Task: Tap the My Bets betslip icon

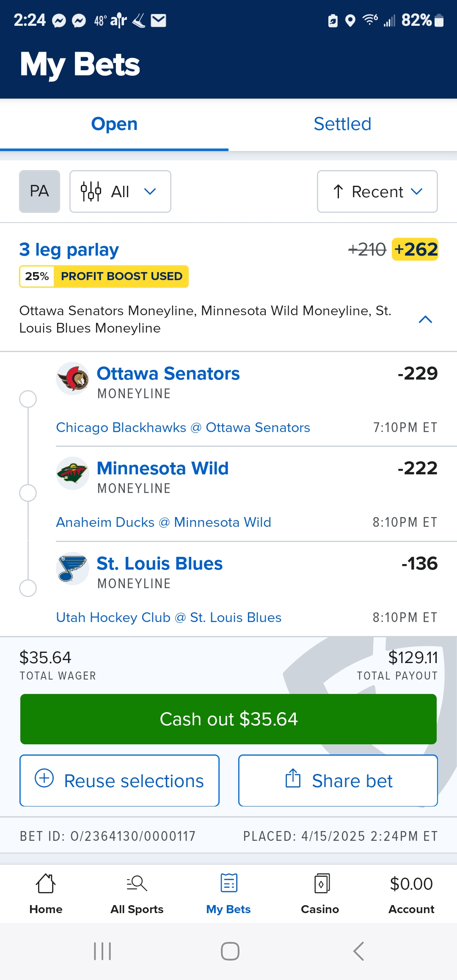Action: tap(228, 884)
